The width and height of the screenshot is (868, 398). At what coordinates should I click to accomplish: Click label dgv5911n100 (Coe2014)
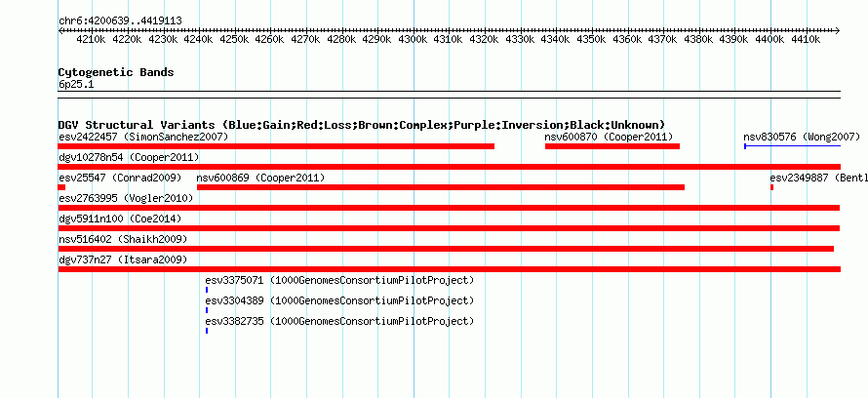[120, 219]
